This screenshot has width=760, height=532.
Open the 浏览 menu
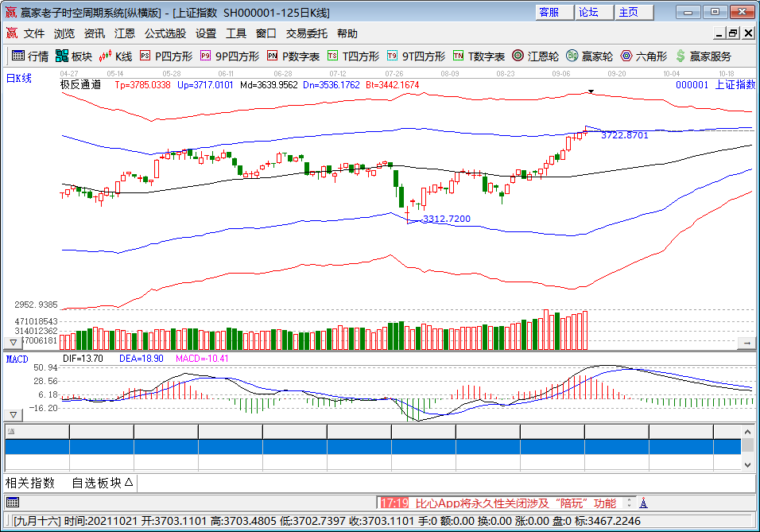coord(64,33)
